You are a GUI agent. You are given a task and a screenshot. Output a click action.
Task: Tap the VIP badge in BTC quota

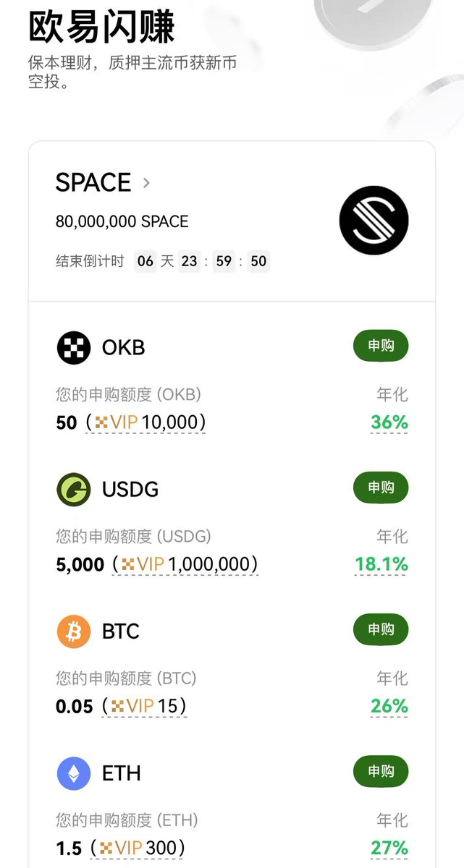coord(132,706)
